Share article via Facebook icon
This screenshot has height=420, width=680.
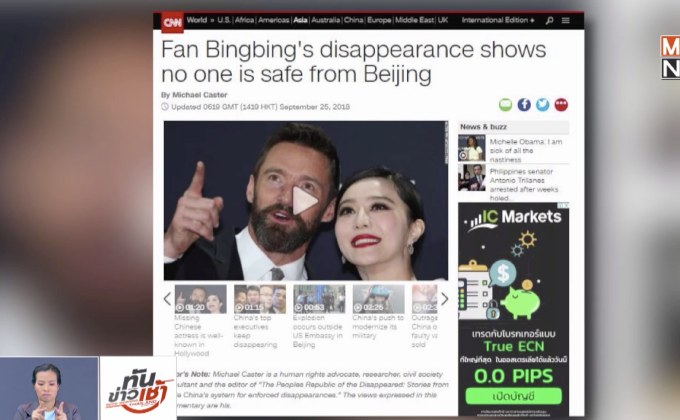coord(524,105)
